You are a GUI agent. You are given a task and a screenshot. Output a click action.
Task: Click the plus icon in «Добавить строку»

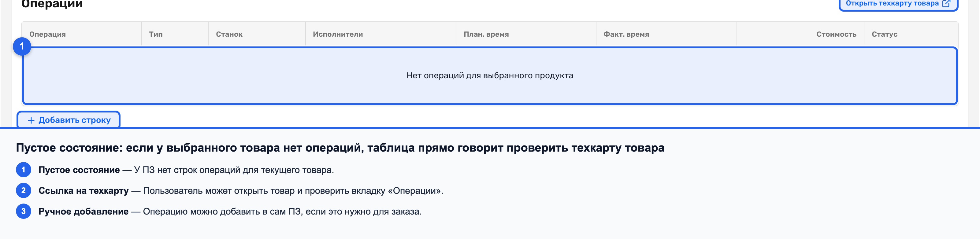click(31, 120)
